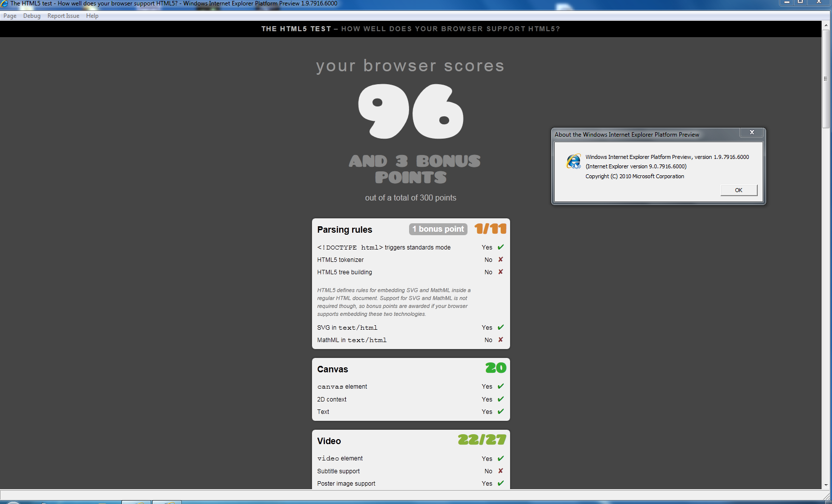Click 'out of a total of 300 points'
The image size is (832, 504).
click(x=411, y=198)
